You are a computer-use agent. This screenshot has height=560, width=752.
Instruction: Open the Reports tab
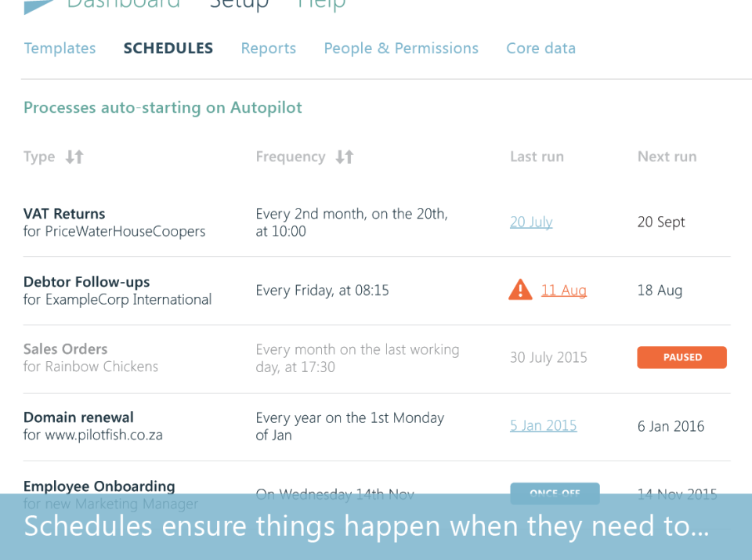(268, 48)
